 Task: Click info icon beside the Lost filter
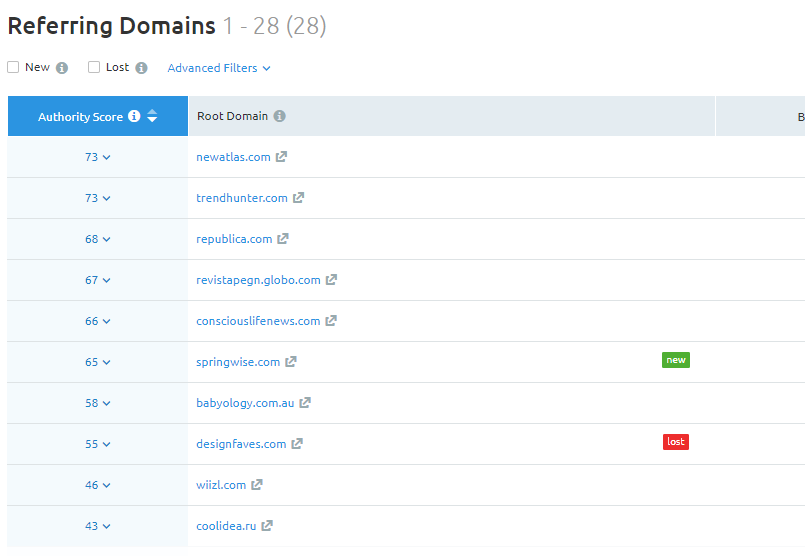(x=141, y=68)
